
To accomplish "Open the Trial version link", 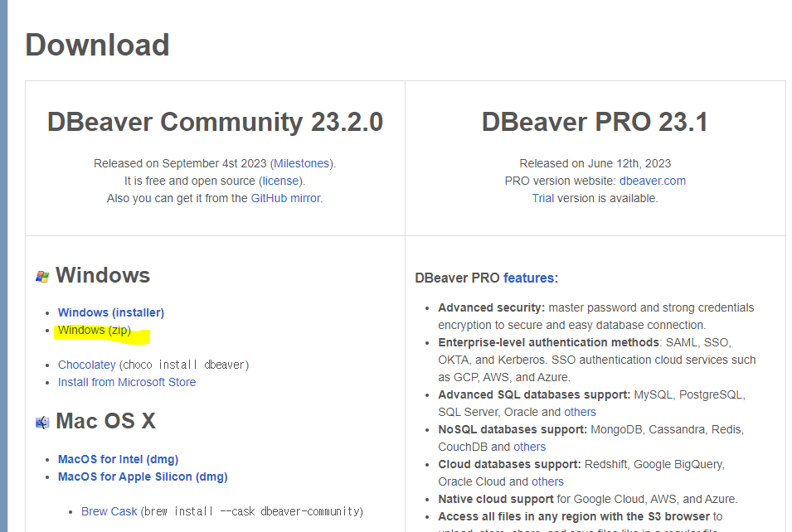I will click(x=543, y=198).
